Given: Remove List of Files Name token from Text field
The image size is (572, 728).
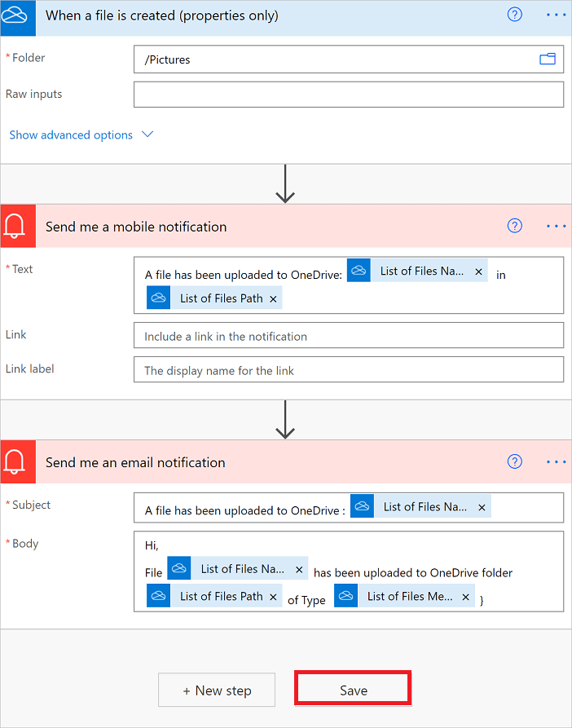Looking at the screenshot, I should (478, 270).
